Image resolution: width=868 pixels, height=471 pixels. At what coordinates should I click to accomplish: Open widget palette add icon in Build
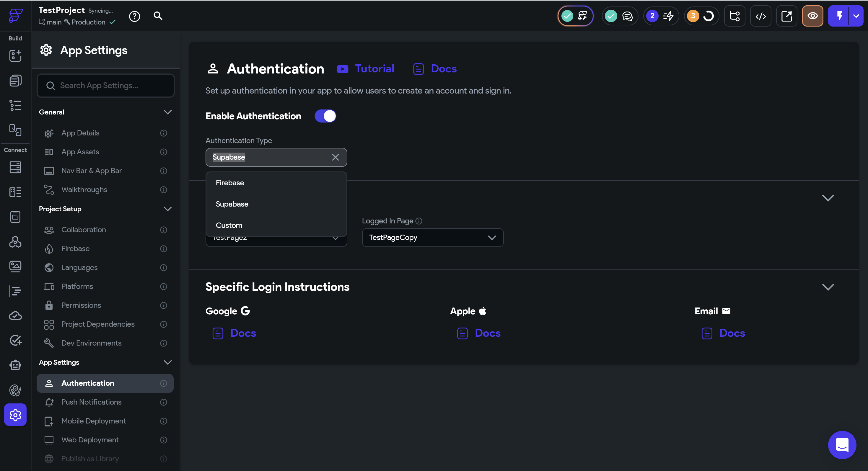[x=15, y=55]
